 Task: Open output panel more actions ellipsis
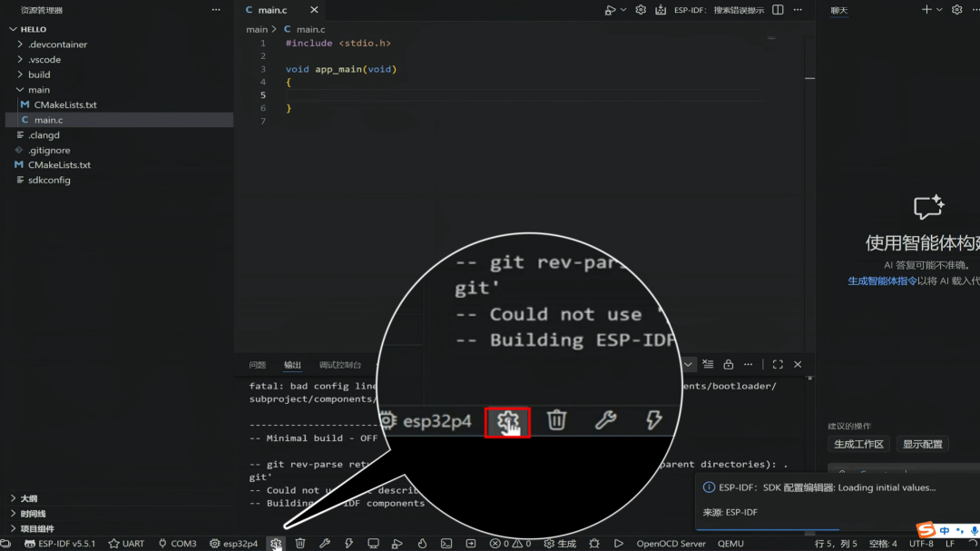pos(748,364)
